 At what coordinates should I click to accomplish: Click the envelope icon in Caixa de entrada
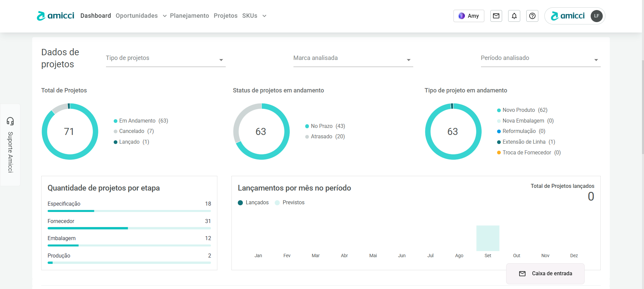[522, 274]
